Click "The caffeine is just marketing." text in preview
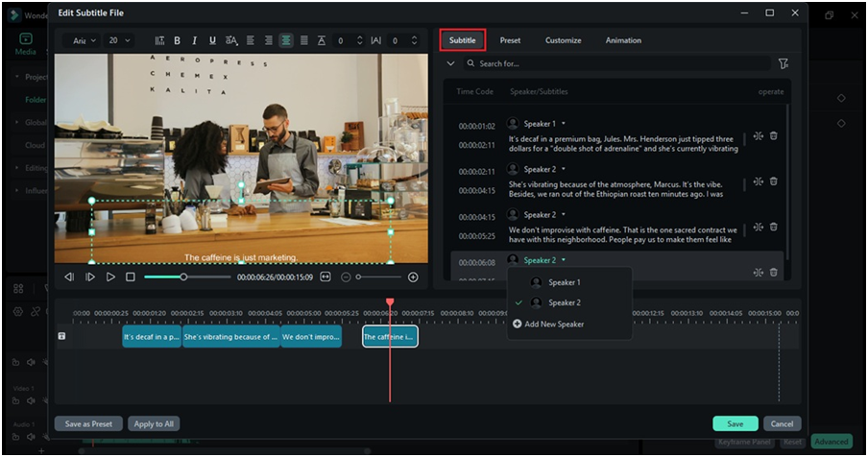The image size is (868, 457). tap(241, 257)
